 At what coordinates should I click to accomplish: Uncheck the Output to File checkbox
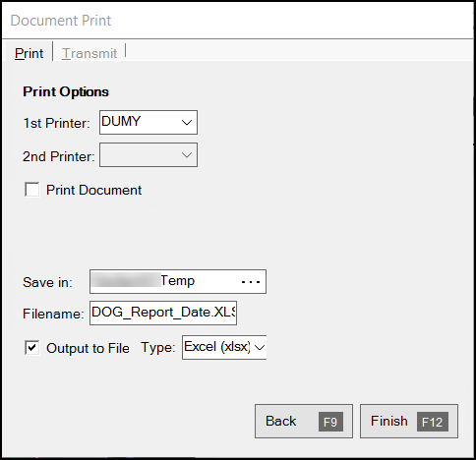click(x=32, y=348)
